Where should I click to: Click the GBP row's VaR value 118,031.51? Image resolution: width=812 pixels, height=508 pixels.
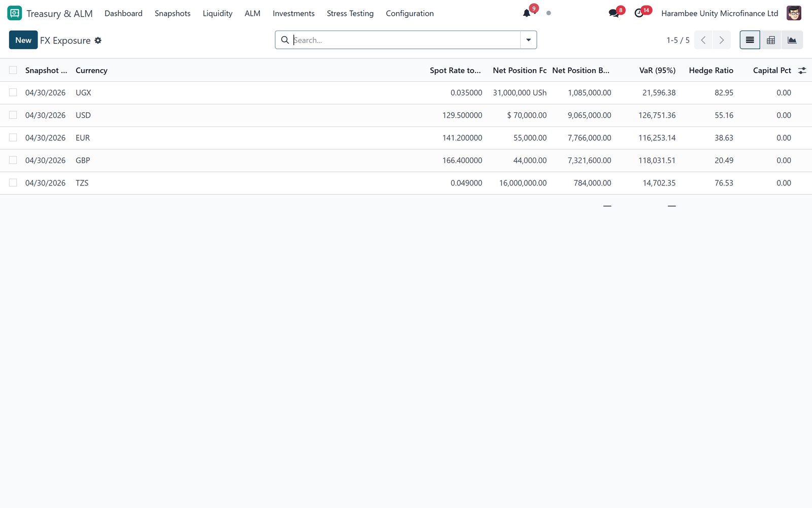coord(657,160)
